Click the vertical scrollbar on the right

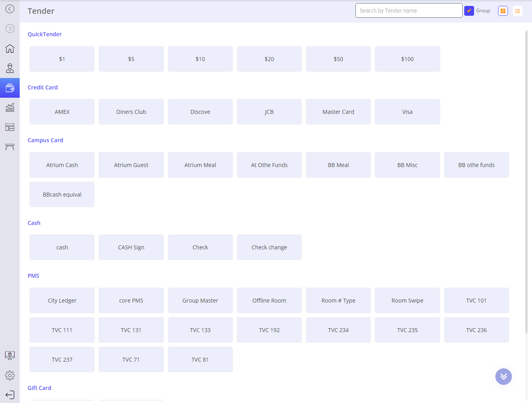[x=526, y=181]
